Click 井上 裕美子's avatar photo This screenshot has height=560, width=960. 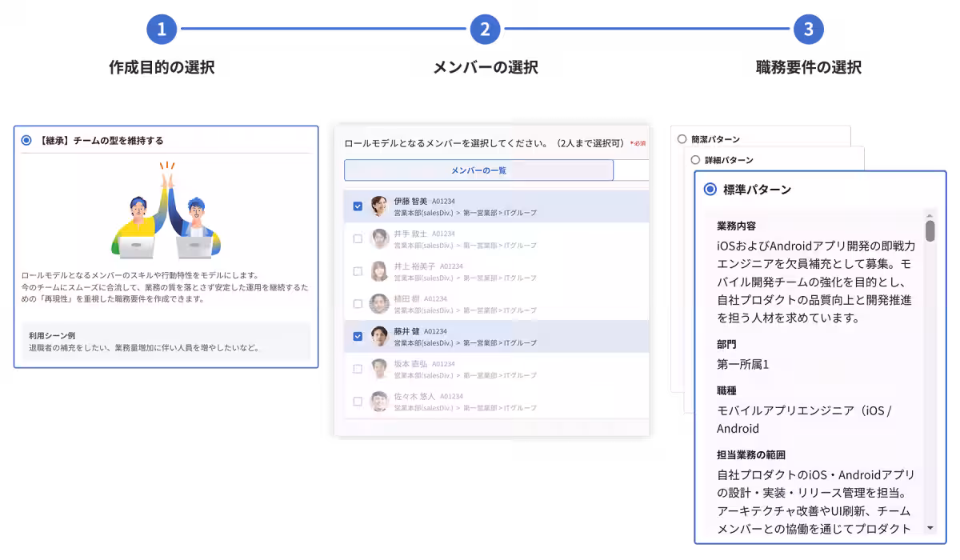(x=379, y=271)
